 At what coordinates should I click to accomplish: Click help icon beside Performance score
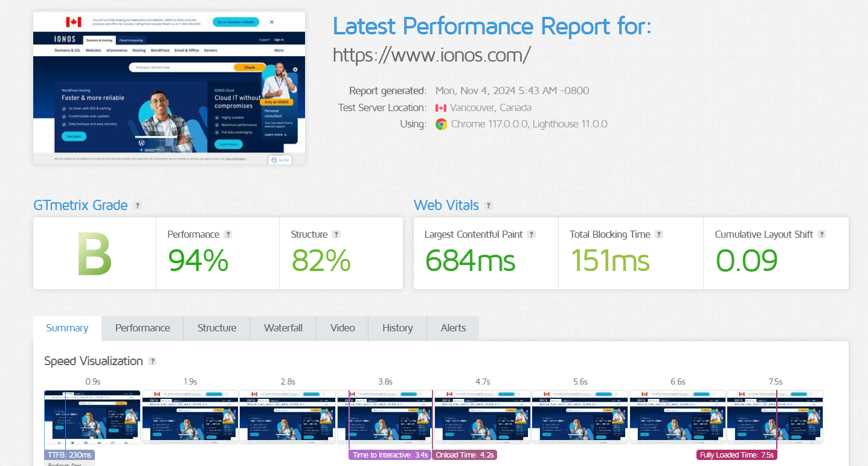pyautogui.click(x=228, y=235)
